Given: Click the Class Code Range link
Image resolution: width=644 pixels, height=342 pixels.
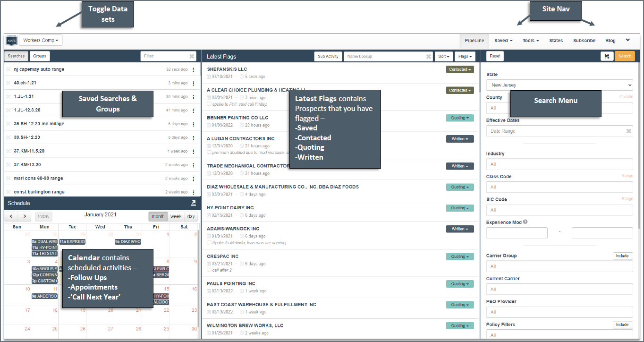Looking at the screenshot, I should tap(627, 176).
